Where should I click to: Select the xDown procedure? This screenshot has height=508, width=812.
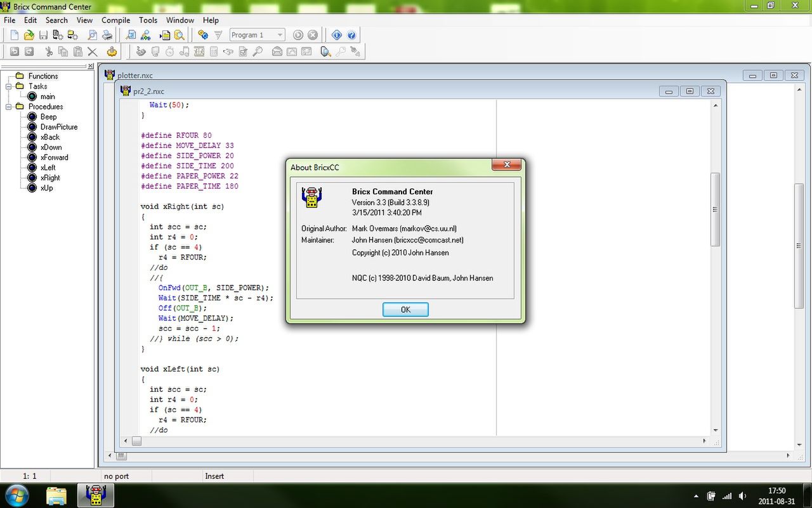tap(51, 147)
